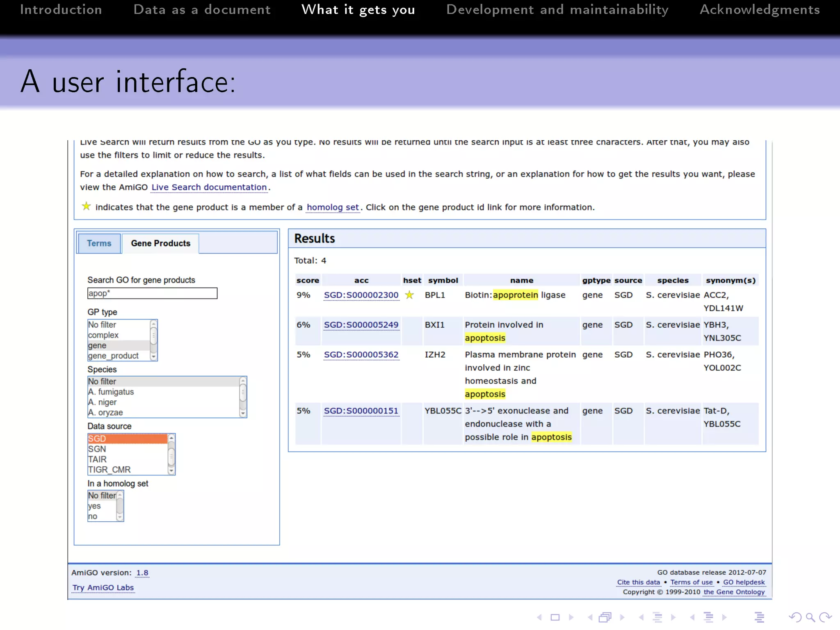Screen dimensions: 840x630
Task: Click the Data source list scroll down arrow
Action: tap(171, 470)
